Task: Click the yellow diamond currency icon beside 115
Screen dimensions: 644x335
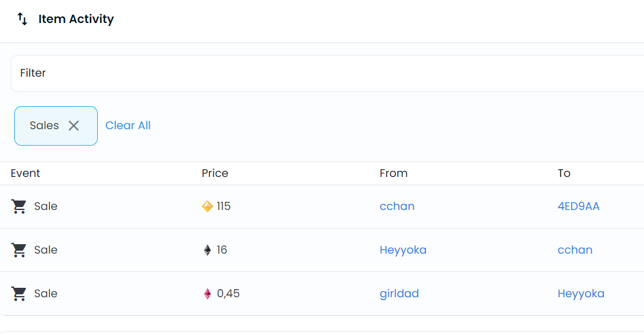Action: click(x=207, y=206)
